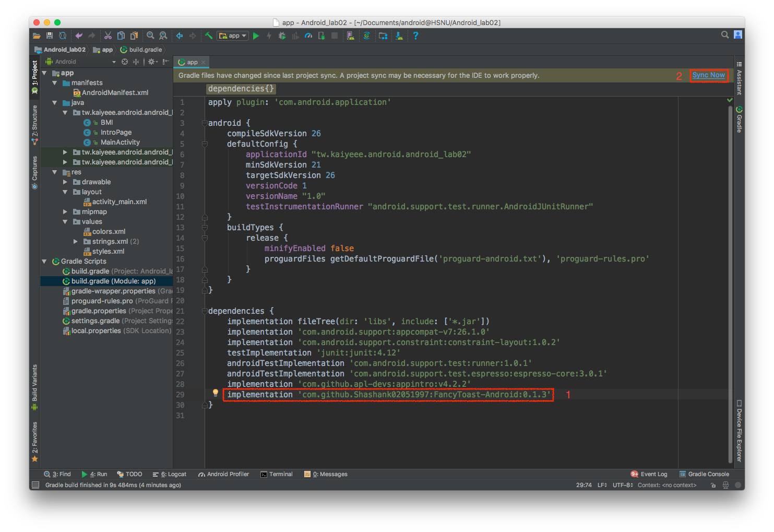Open the Logcat tool window
The height and width of the screenshot is (532, 774).
169,474
